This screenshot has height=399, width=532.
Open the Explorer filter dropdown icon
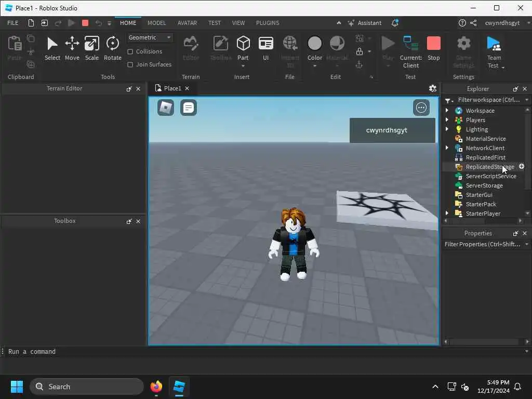click(449, 100)
